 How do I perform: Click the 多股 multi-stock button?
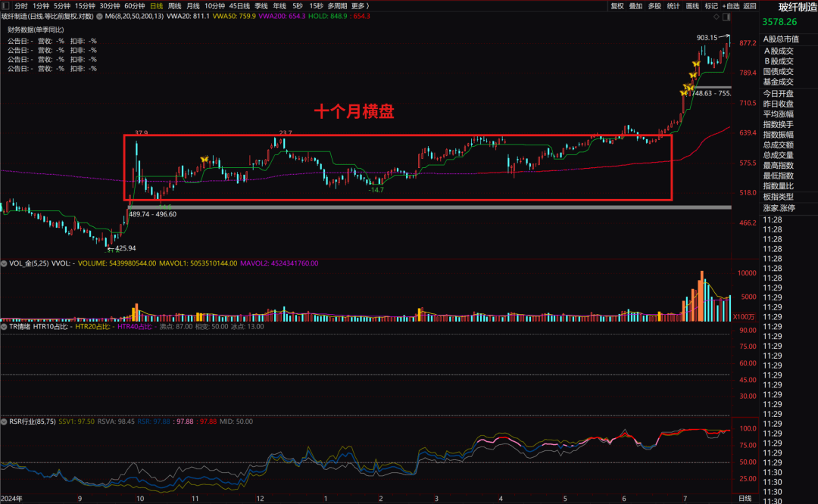click(x=654, y=6)
